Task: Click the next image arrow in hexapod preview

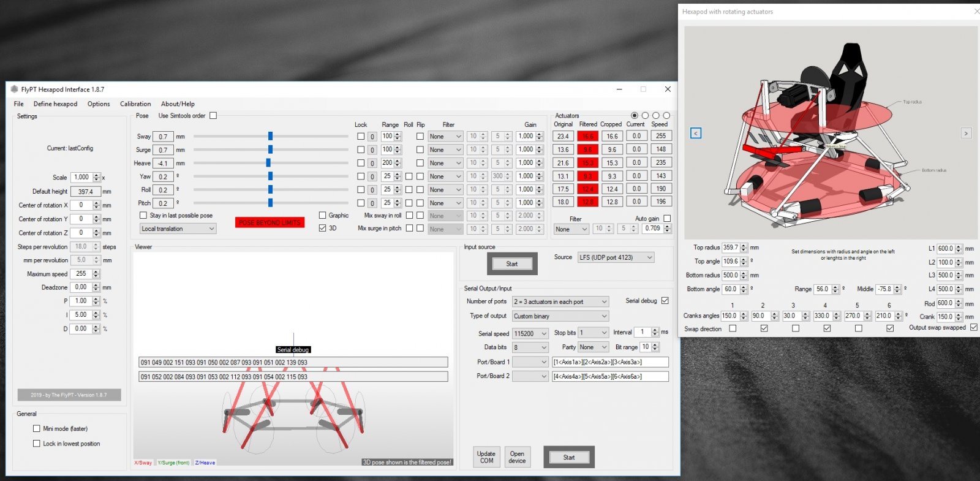Action: coord(966,133)
